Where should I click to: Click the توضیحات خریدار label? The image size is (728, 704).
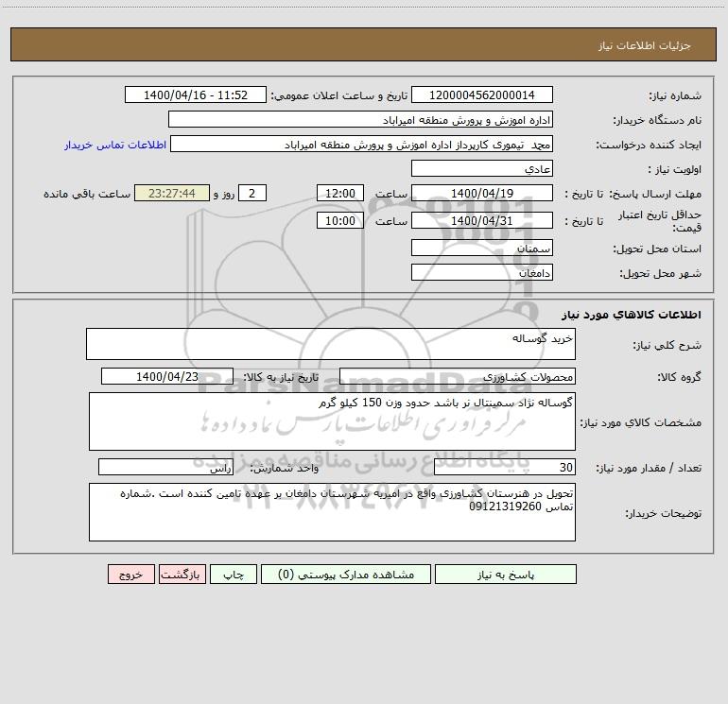[x=663, y=513]
